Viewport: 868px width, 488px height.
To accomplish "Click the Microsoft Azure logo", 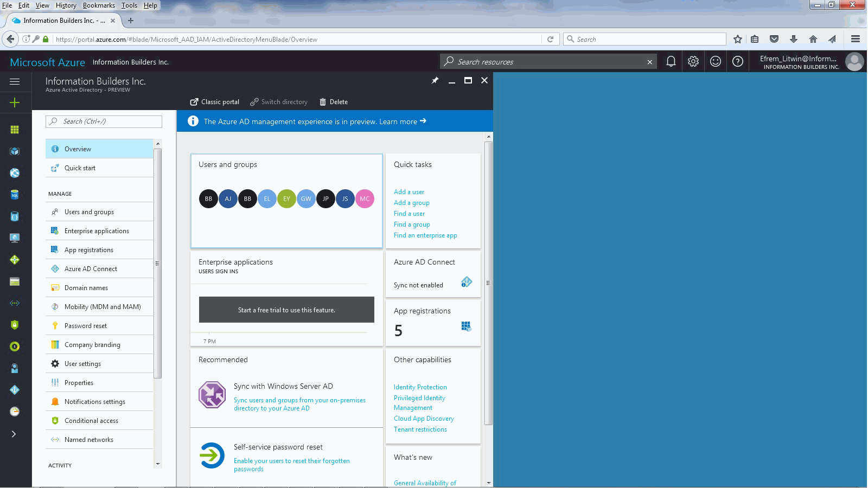I will tap(47, 62).
